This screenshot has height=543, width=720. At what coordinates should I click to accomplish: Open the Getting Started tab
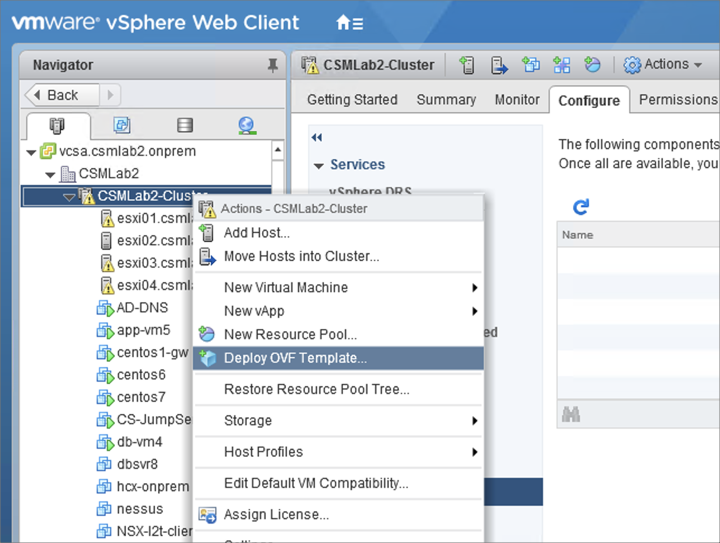[352, 100]
